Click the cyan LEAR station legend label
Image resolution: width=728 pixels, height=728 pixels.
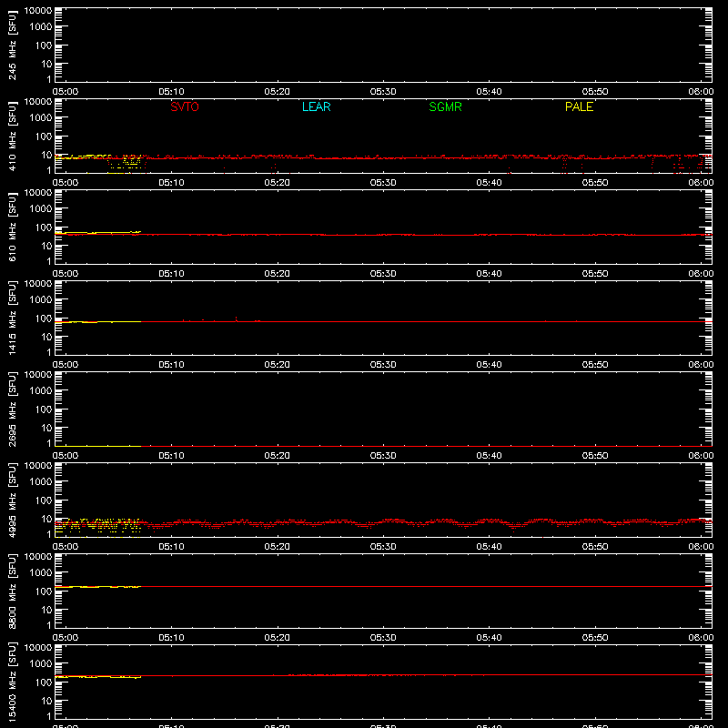click(x=316, y=106)
